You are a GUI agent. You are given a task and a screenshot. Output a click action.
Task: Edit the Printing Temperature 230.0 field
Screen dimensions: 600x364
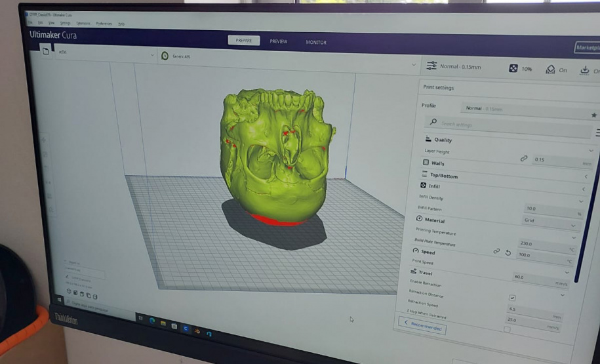click(546, 246)
